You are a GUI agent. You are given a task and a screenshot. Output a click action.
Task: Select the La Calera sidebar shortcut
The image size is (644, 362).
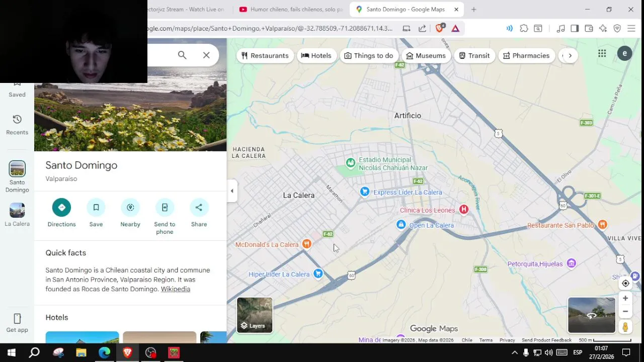[17, 215]
